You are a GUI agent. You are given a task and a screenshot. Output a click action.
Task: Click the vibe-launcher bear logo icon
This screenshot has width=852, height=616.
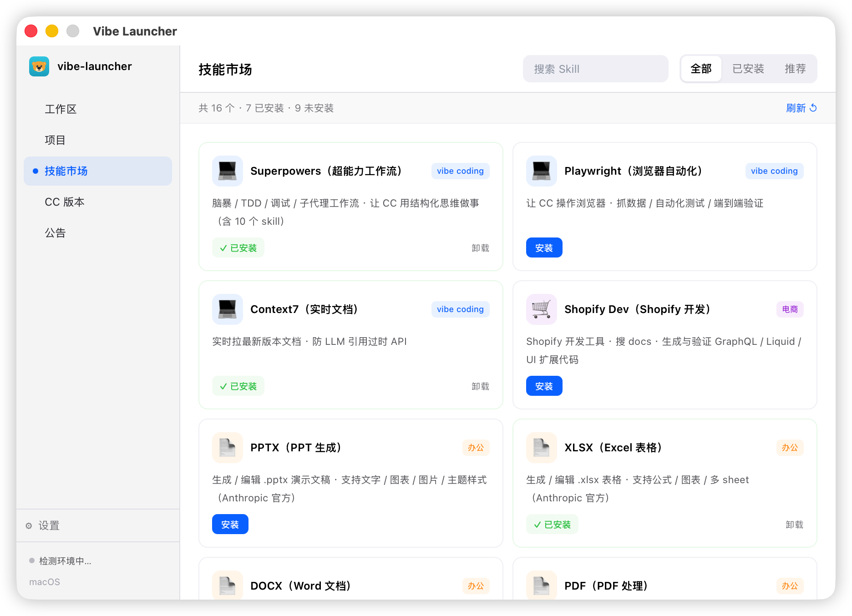[39, 66]
